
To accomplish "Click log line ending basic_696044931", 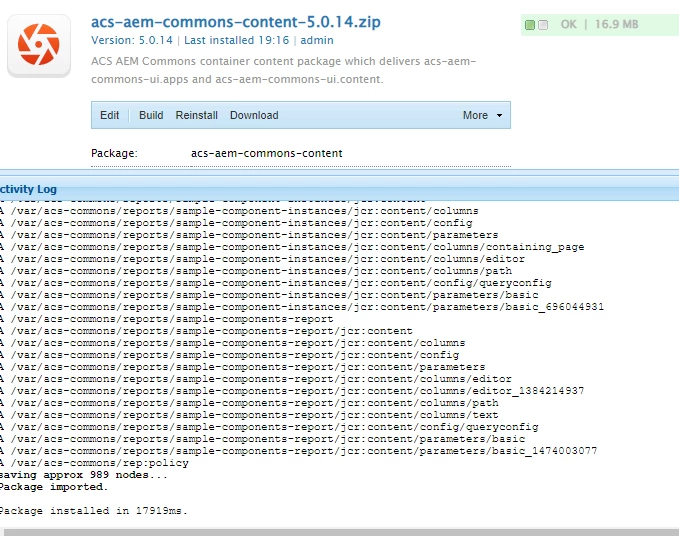I will (x=302, y=307).
